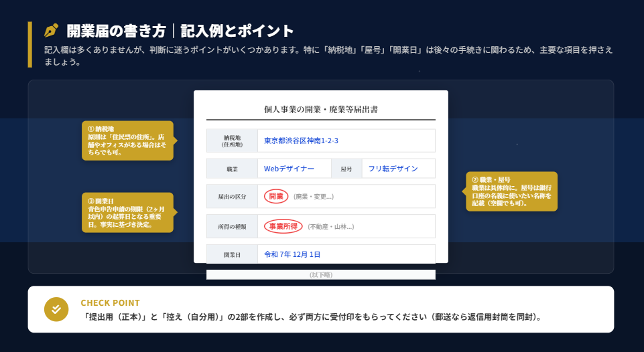The width and height of the screenshot is (644, 352).
Task: Click the 屋号 label cell
Action: (346, 169)
